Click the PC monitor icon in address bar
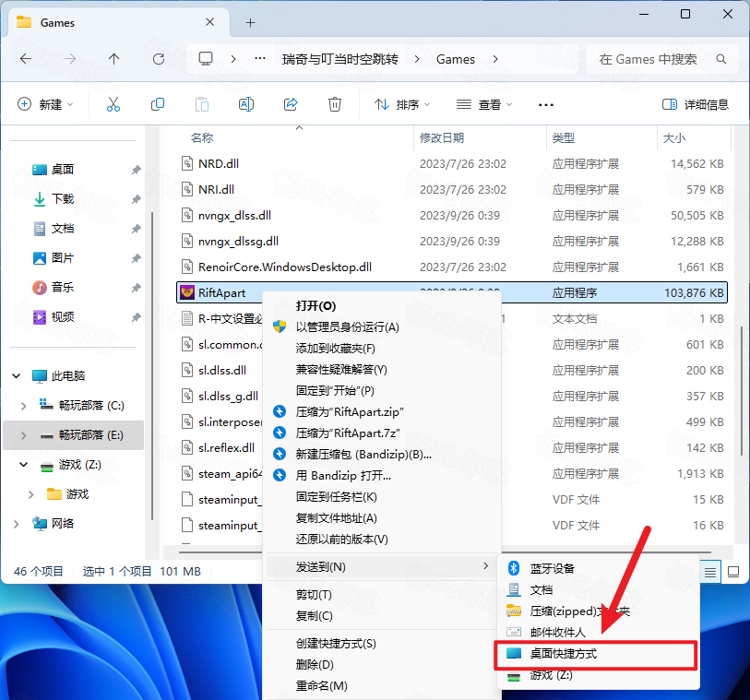Image resolution: width=750 pixels, height=700 pixels. [x=206, y=59]
